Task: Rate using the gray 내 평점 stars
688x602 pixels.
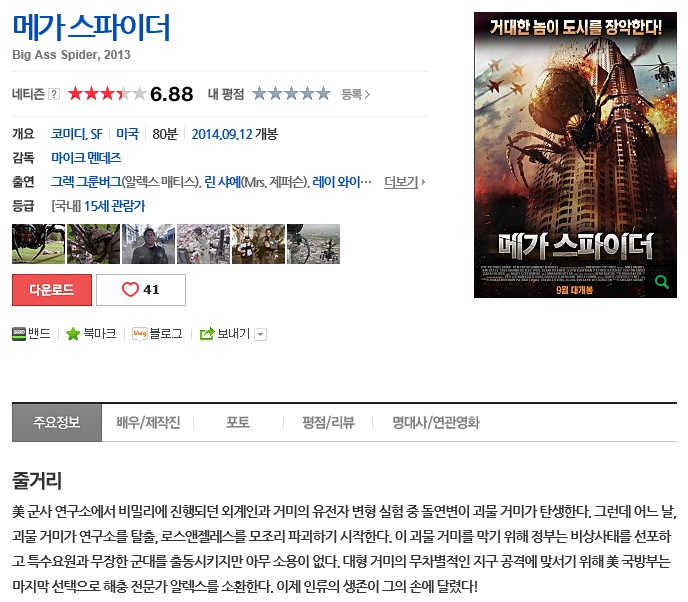Action: click(291, 93)
